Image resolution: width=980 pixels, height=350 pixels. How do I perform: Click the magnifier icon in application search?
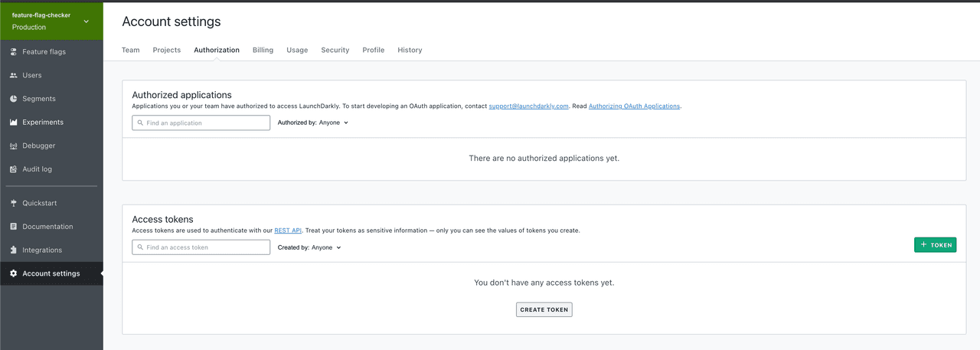(x=140, y=123)
